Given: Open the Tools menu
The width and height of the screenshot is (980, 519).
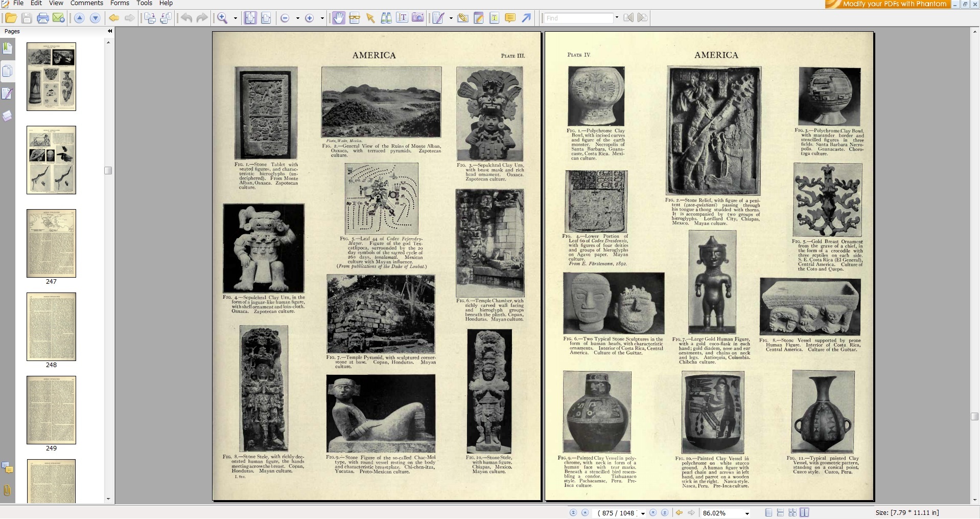Looking at the screenshot, I should click(x=144, y=3).
